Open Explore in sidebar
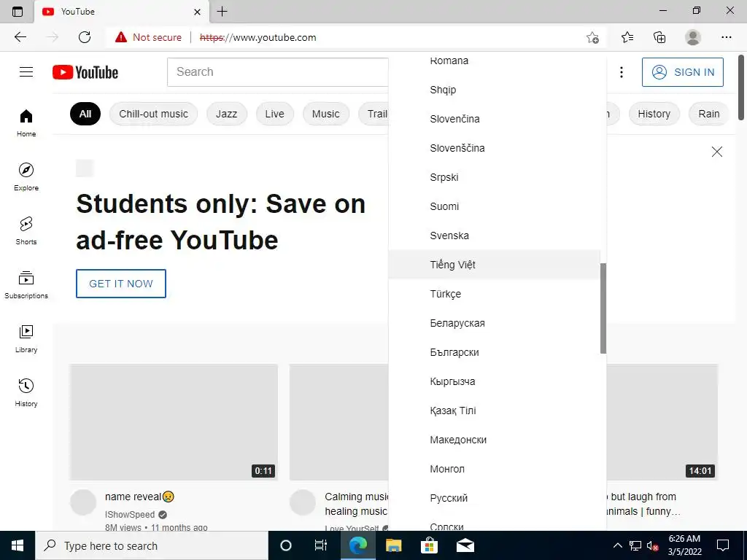 point(26,176)
